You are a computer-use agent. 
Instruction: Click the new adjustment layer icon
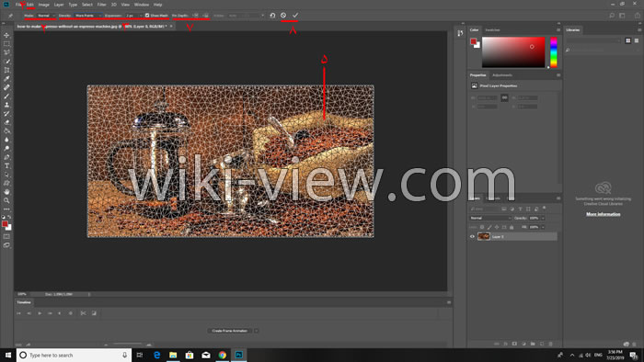pos(523,344)
